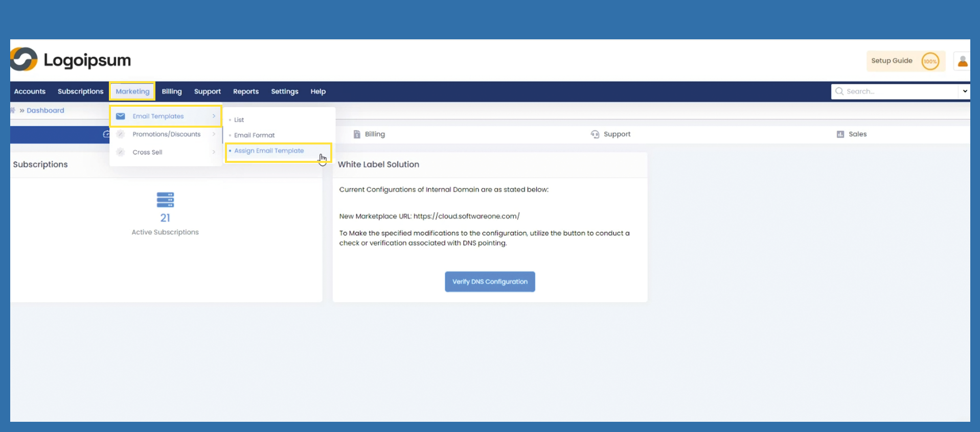Open the Settings menu
Viewport: 980px width, 432px height.
[284, 91]
